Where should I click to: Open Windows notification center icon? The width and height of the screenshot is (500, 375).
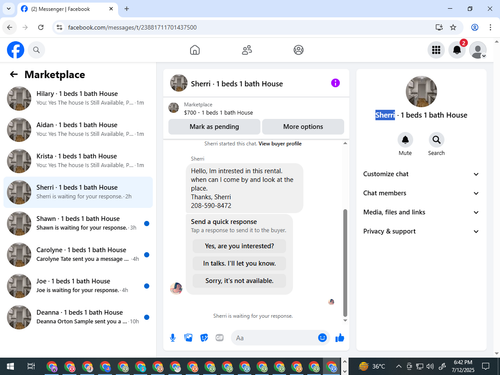(486, 367)
